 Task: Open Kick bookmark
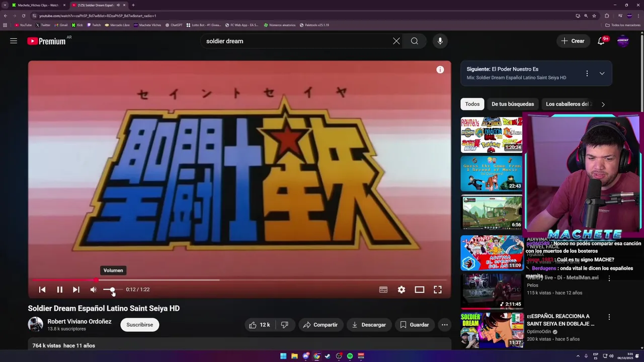click(77, 25)
